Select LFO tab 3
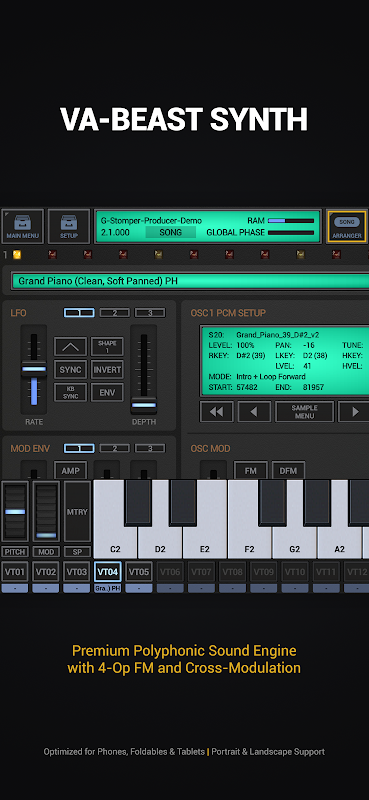The width and height of the screenshot is (369, 800). pos(150,313)
